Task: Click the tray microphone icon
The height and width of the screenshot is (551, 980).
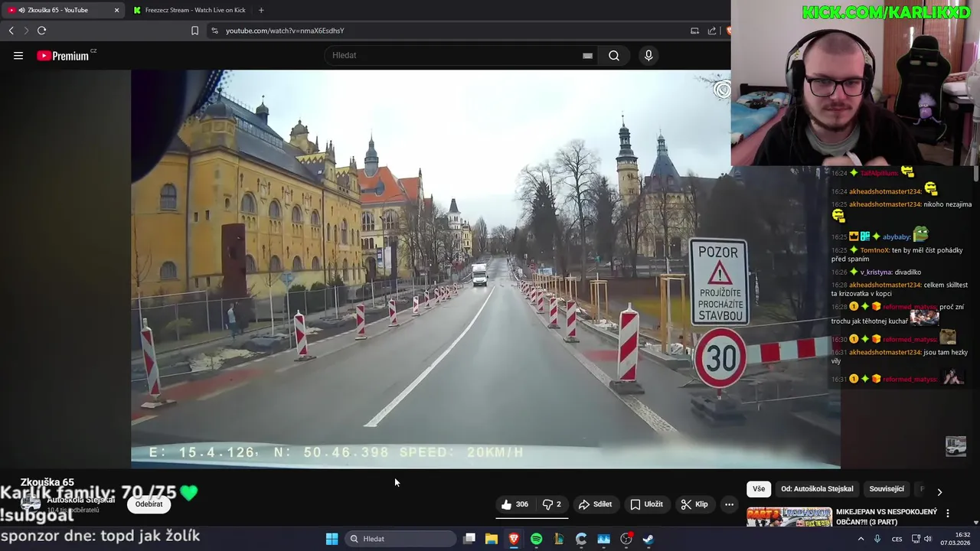Action: pos(877,539)
